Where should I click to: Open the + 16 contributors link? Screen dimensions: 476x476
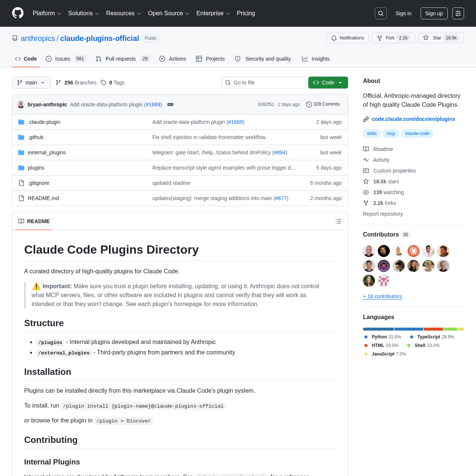coord(382,296)
